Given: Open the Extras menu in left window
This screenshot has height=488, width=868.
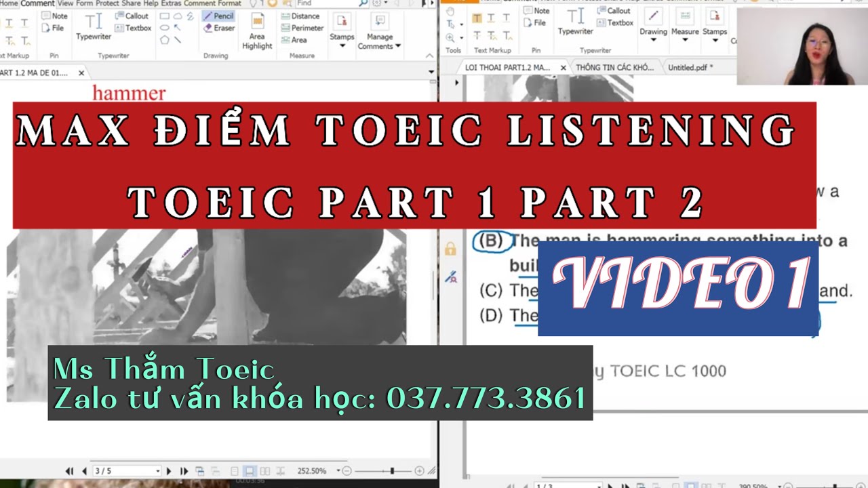Looking at the screenshot, I should coord(172,3).
